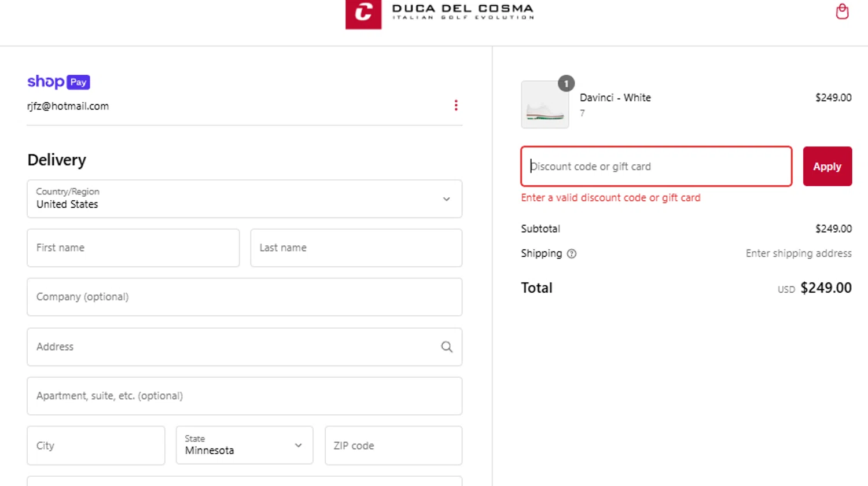Focus the Last name field
The width and height of the screenshot is (868, 486).
(356, 248)
